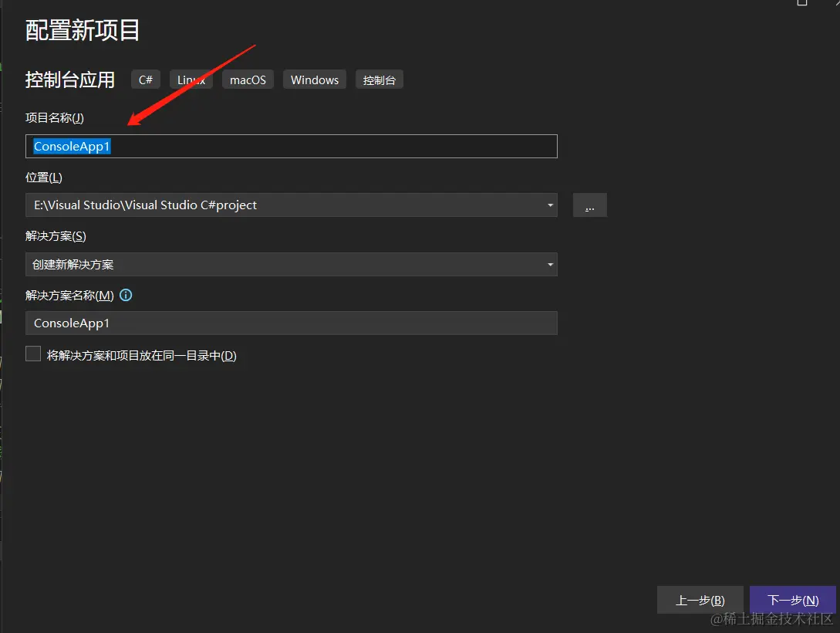Click the Linux tag
The height and width of the screenshot is (633, 840).
pos(191,80)
